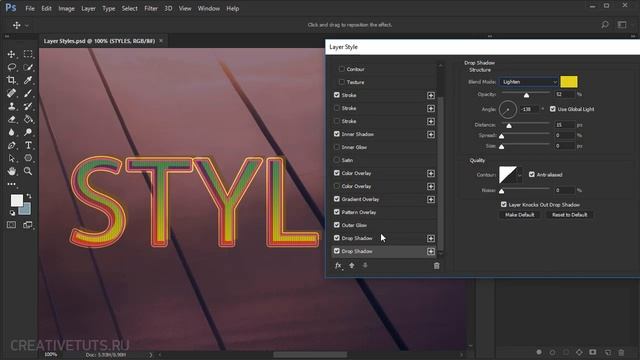Open the Move tool preset picker arrow
Viewport: 640px width, 360px height.
[x=27, y=25]
